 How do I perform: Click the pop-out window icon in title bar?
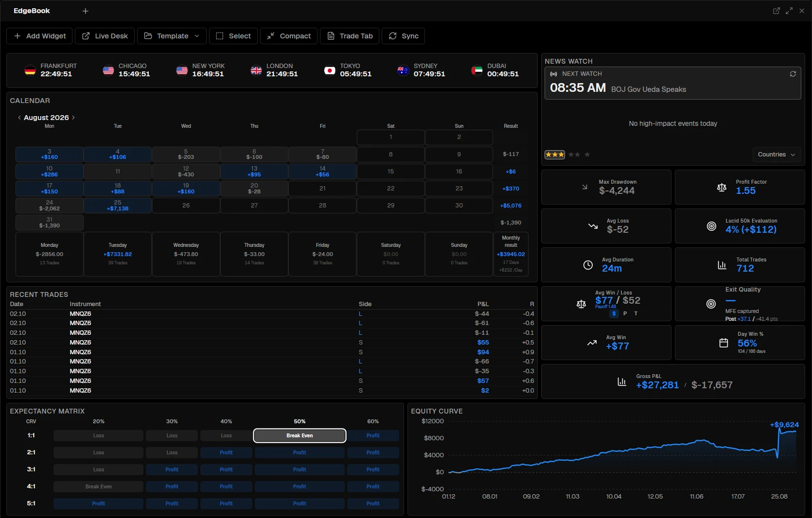click(x=777, y=11)
